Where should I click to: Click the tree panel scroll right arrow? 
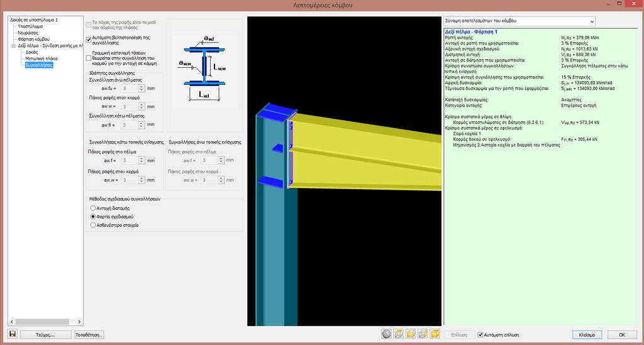(x=79, y=322)
